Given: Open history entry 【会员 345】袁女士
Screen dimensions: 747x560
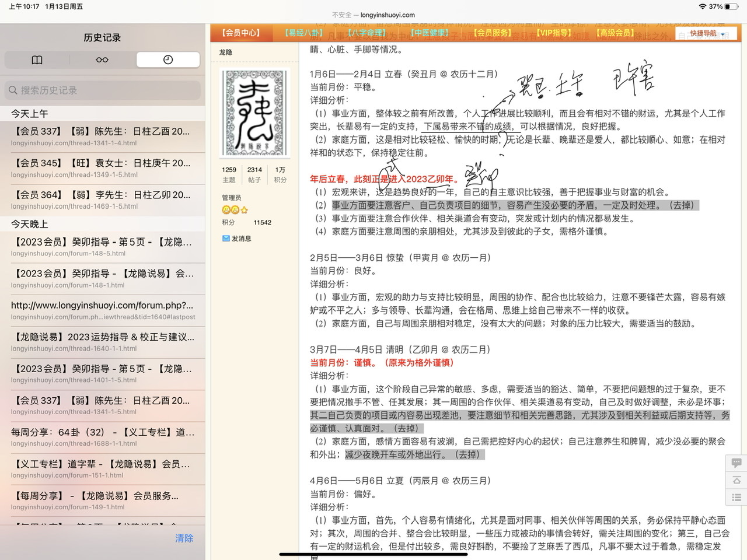Looking at the screenshot, I should pos(103,169).
